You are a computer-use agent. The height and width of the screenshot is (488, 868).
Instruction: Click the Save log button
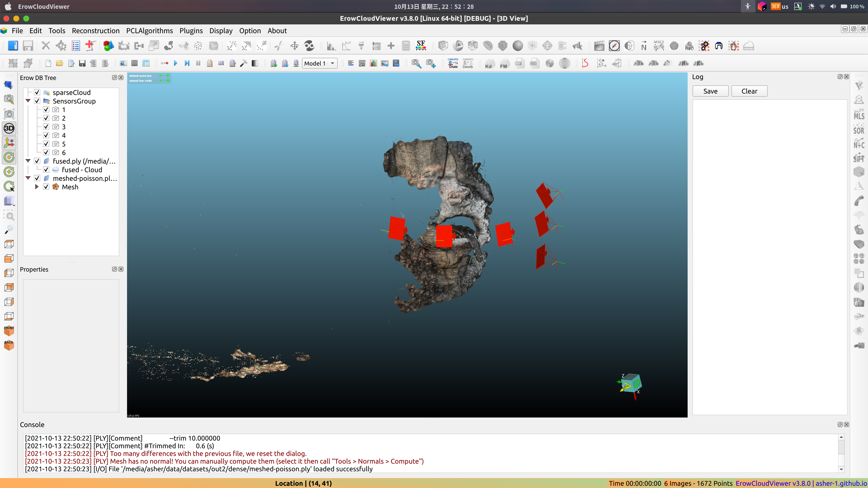click(x=710, y=91)
